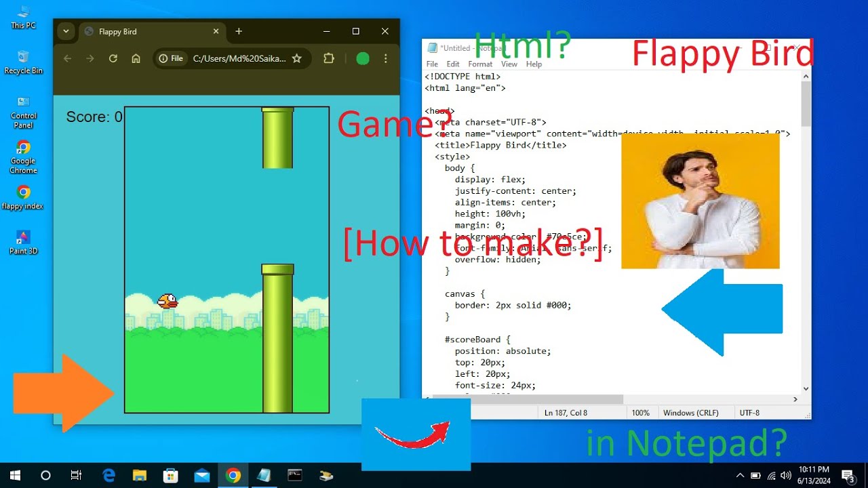
Task: Open Notepad's File menu
Action: coord(432,64)
